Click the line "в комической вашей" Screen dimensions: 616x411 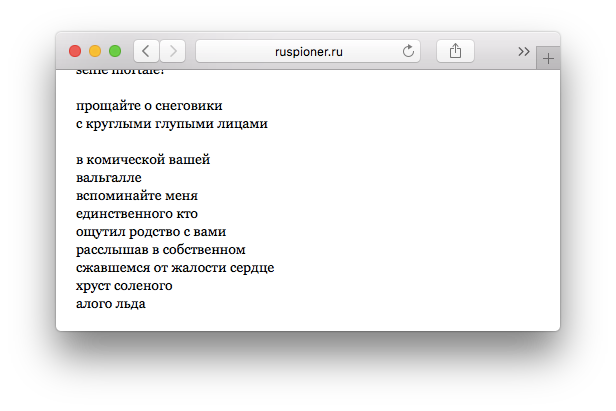(143, 160)
